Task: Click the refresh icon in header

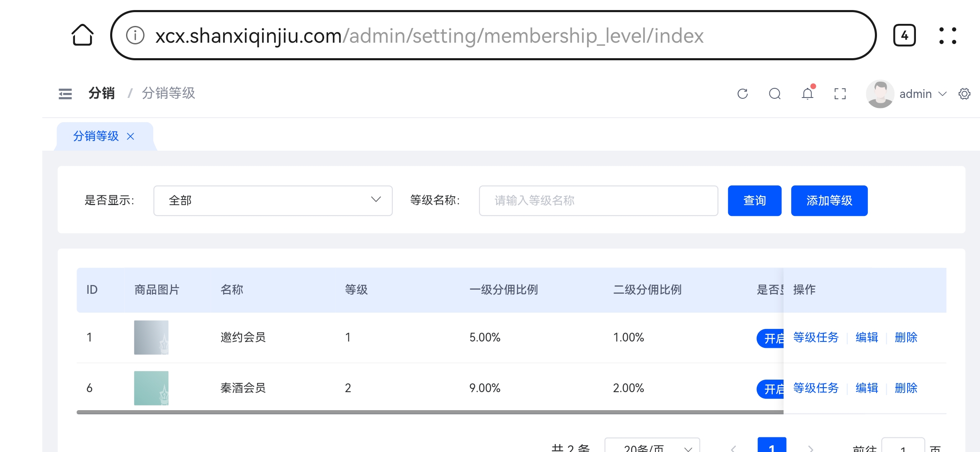Action: click(x=743, y=94)
